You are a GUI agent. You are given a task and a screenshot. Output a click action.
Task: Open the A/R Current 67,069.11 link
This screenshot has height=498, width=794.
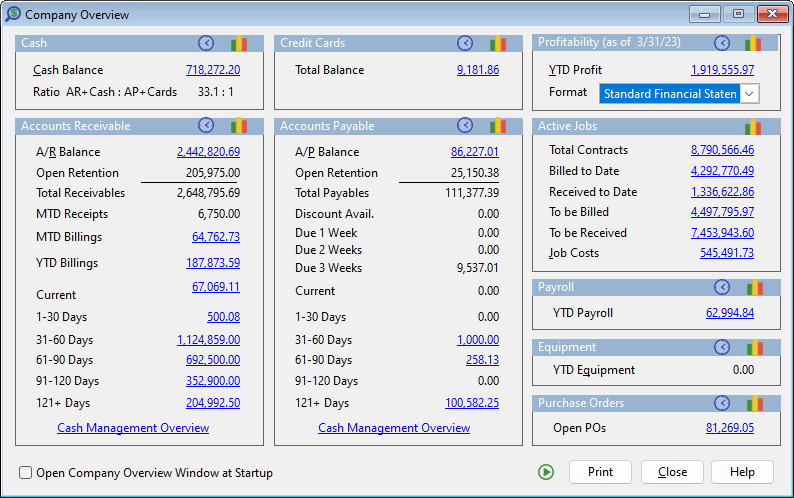point(216,287)
